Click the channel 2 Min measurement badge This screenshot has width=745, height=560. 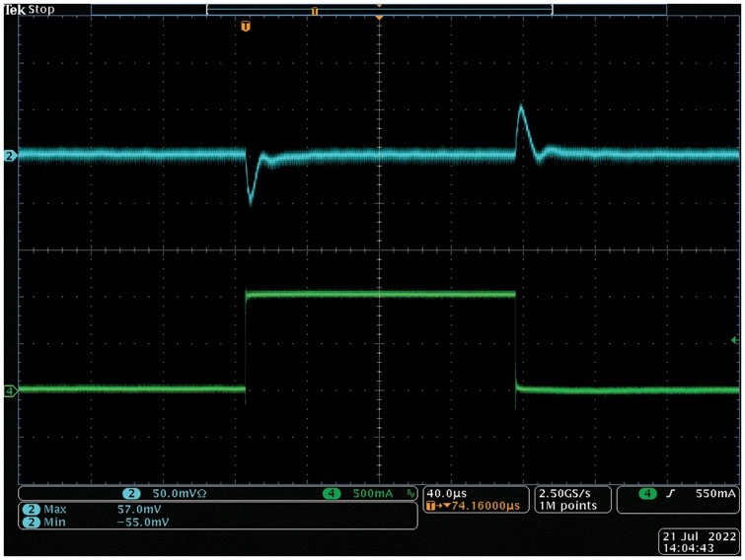click(x=31, y=523)
